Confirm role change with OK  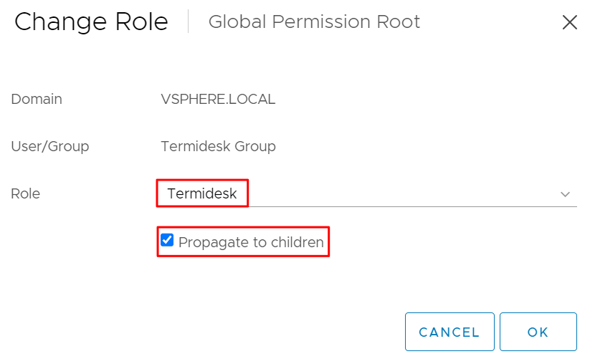click(538, 332)
